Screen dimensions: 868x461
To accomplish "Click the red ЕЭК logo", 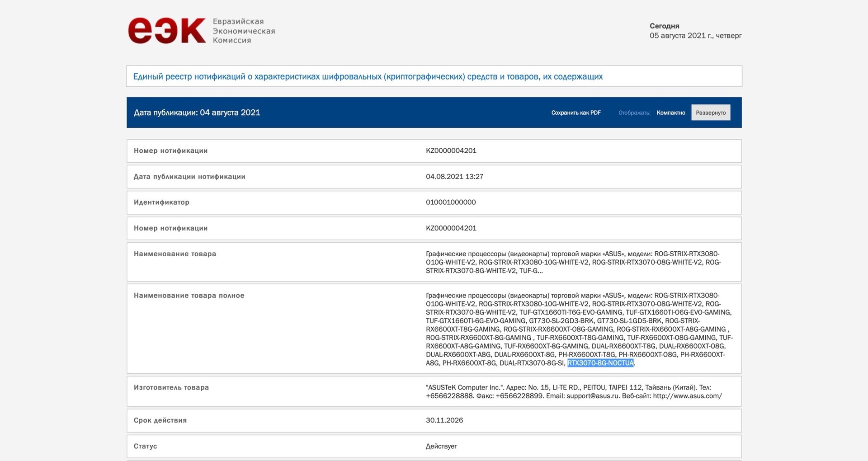I will 167,31.
